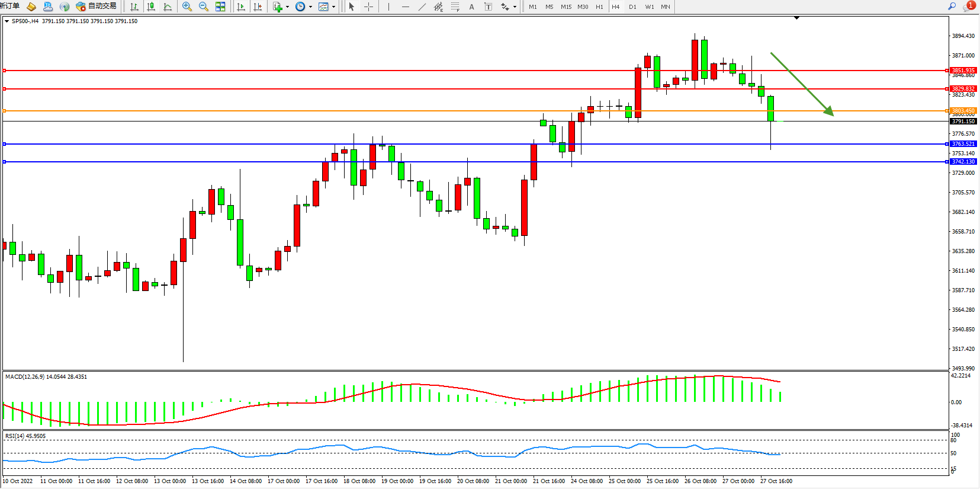
Task: Switch timeframe to D1
Action: point(632,7)
